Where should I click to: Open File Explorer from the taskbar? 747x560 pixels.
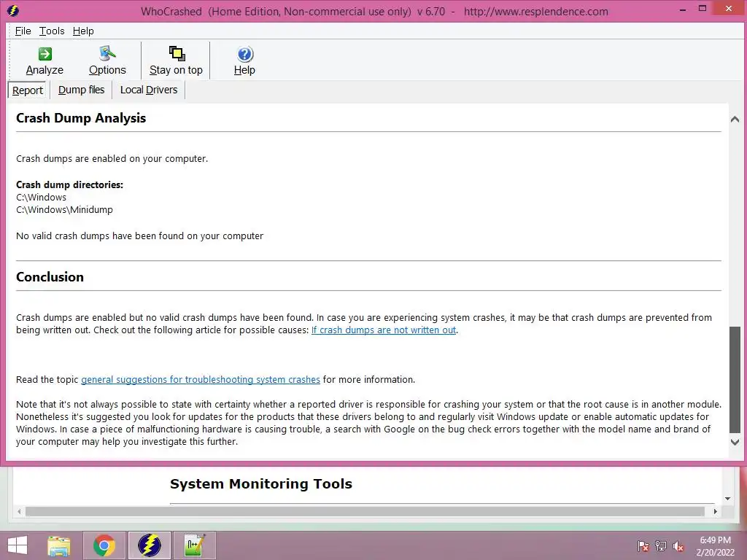coord(59,545)
